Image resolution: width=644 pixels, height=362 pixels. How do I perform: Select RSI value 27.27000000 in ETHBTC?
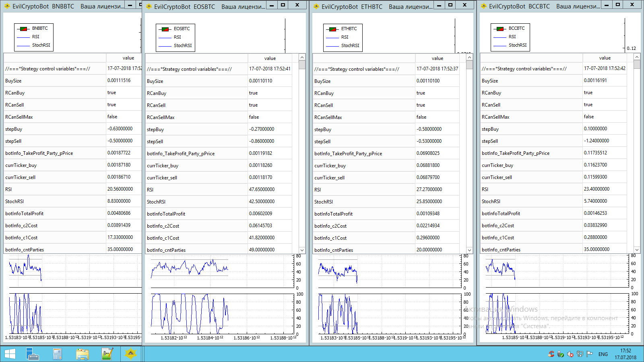429,189
